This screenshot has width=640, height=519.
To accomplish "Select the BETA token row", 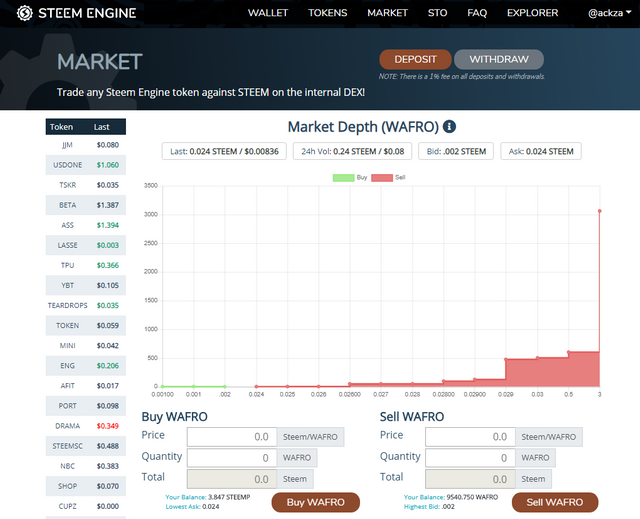I will [x=86, y=205].
